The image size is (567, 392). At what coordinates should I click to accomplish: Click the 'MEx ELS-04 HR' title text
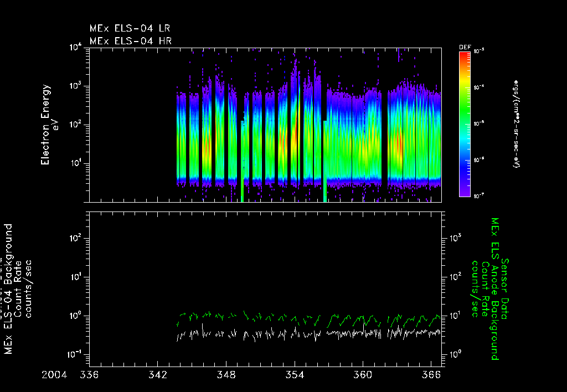click(131, 41)
